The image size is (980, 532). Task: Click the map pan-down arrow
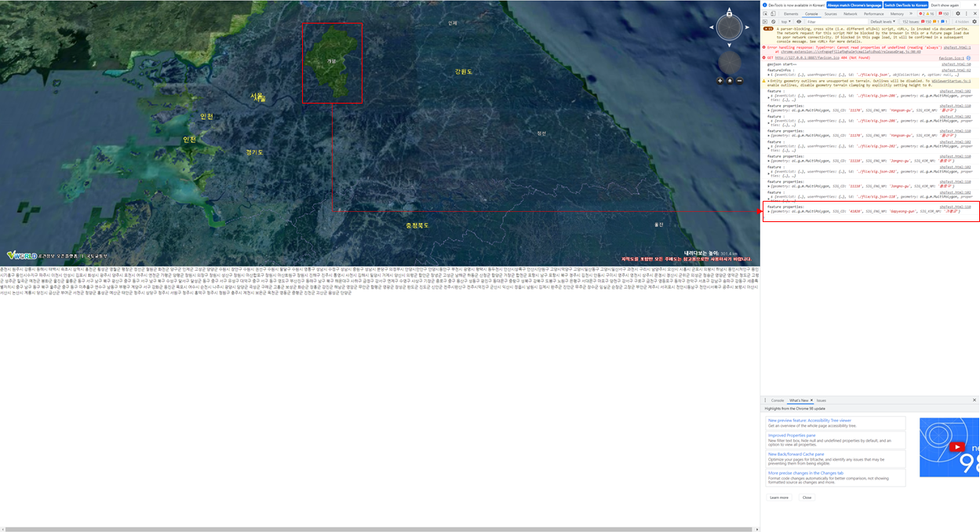[x=729, y=45]
